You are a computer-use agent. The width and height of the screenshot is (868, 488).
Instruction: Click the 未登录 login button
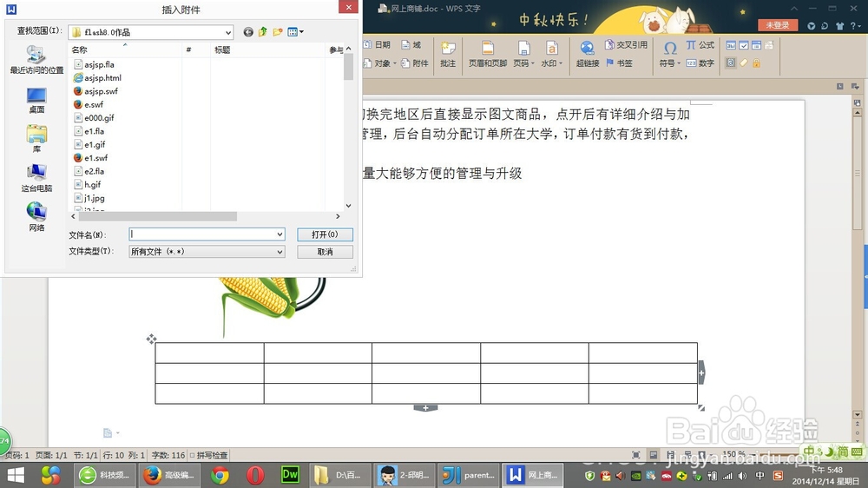point(778,25)
